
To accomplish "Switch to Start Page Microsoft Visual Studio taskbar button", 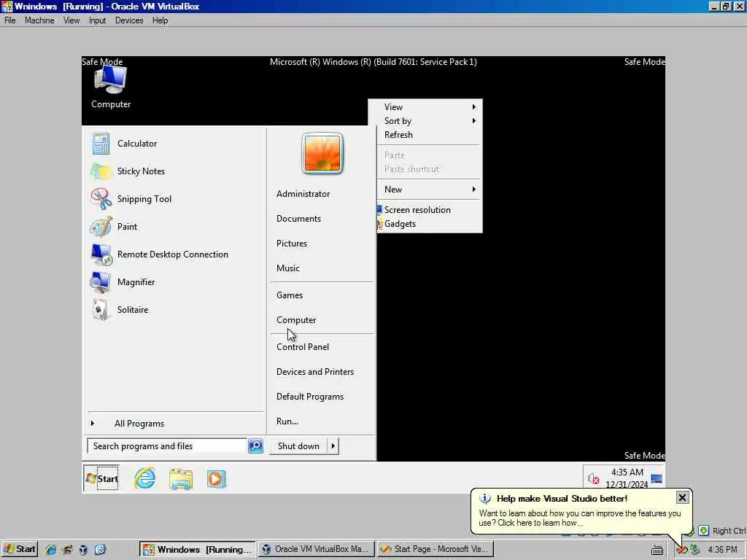I will [436, 549].
